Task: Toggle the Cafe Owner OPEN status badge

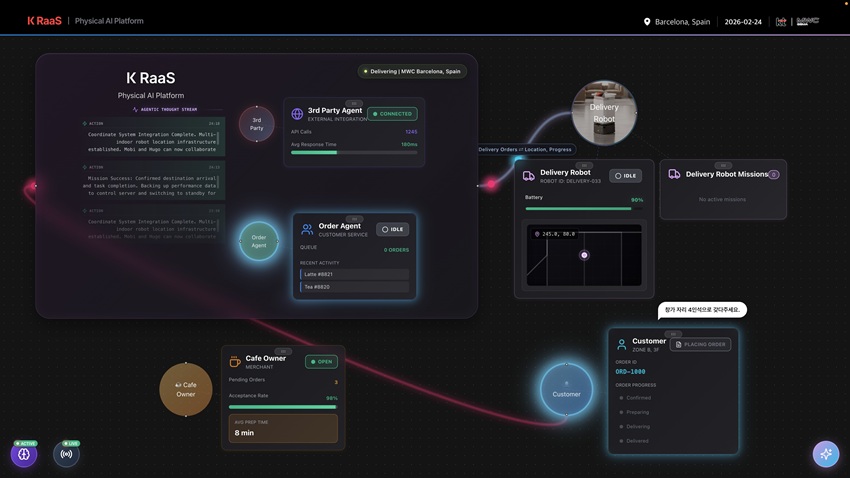Action: (321, 361)
